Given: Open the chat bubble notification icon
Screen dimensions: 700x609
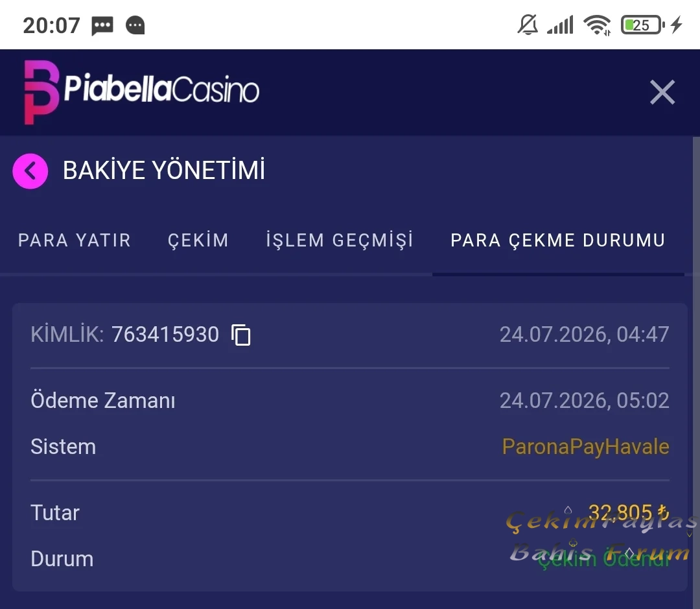Looking at the screenshot, I should pyautogui.click(x=135, y=25).
